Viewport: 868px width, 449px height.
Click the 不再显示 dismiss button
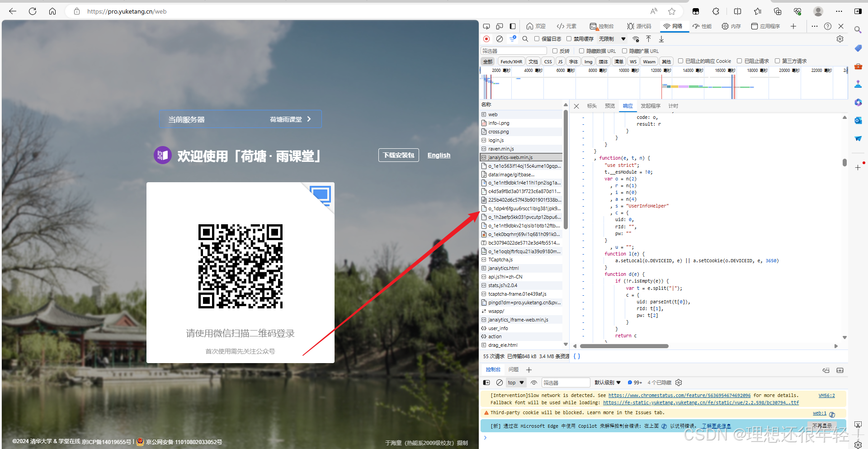tap(822, 426)
